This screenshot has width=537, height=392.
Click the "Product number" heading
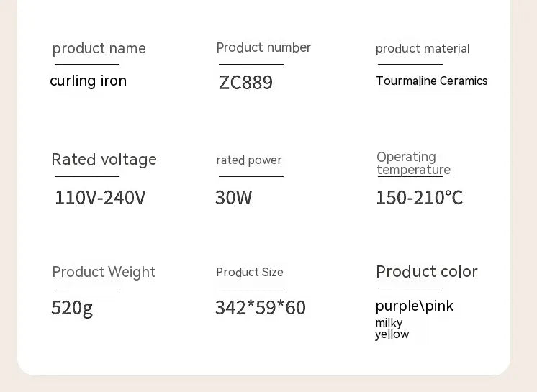[263, 47]
